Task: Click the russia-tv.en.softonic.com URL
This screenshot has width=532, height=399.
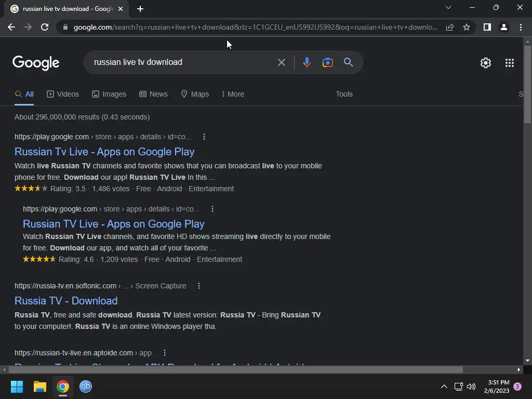Action: [x=65, y=286]
